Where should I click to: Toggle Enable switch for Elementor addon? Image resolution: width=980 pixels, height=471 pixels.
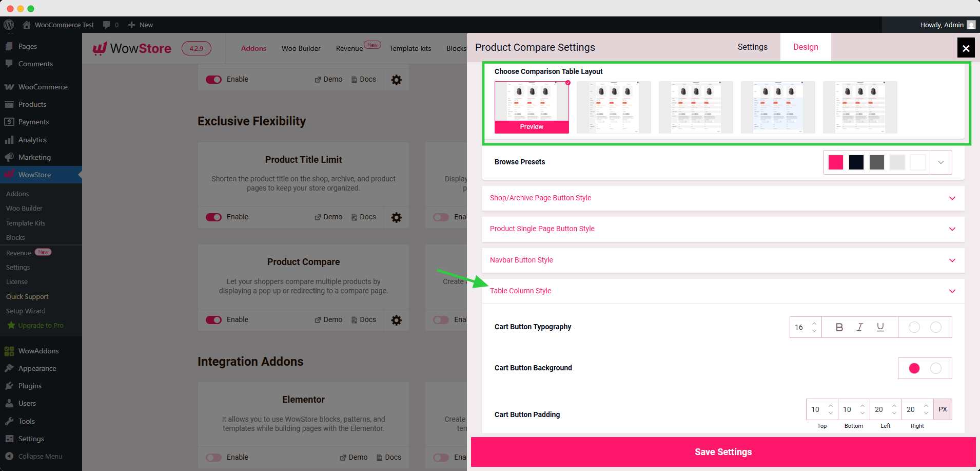(x=213, y=458)
